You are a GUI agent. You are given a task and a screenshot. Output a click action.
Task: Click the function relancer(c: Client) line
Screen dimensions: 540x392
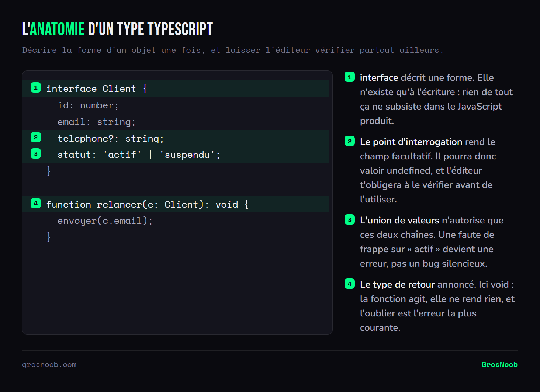coord(176,204)
